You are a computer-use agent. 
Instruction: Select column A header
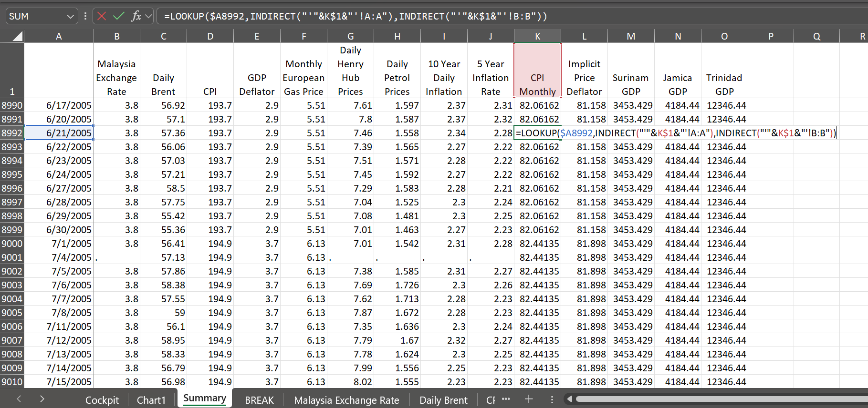[x=59, y=36]
